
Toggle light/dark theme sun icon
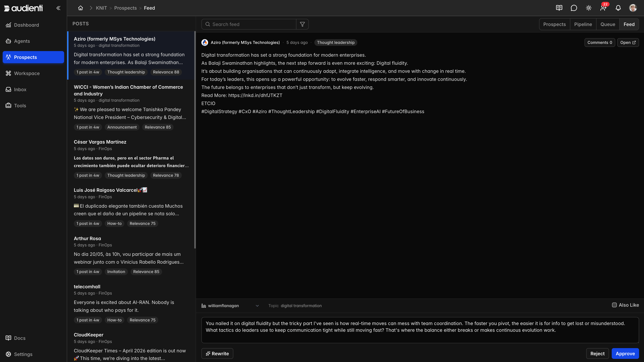coord(589,8)
